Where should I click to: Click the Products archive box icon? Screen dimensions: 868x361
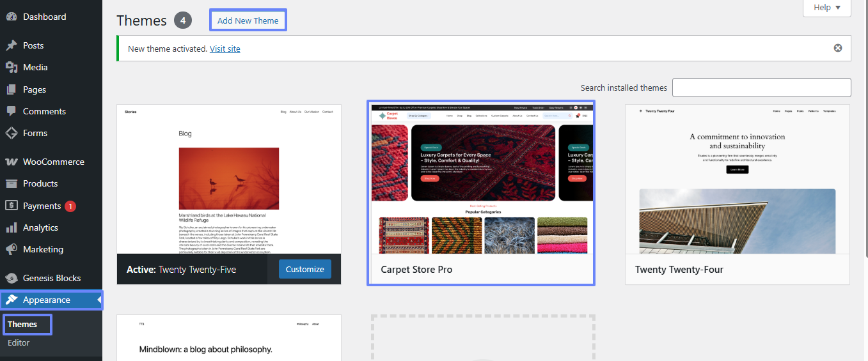11,184
